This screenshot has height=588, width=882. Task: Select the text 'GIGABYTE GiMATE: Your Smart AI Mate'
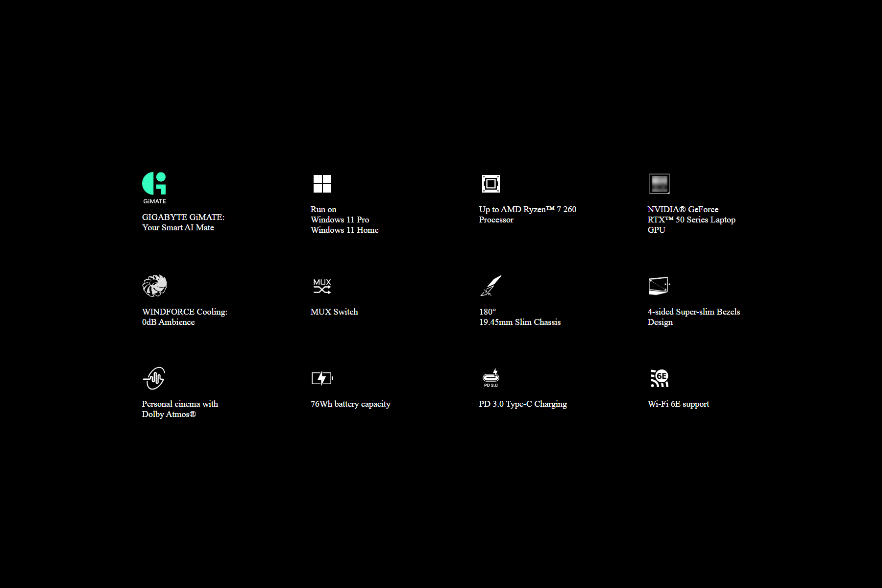(183, 222)
